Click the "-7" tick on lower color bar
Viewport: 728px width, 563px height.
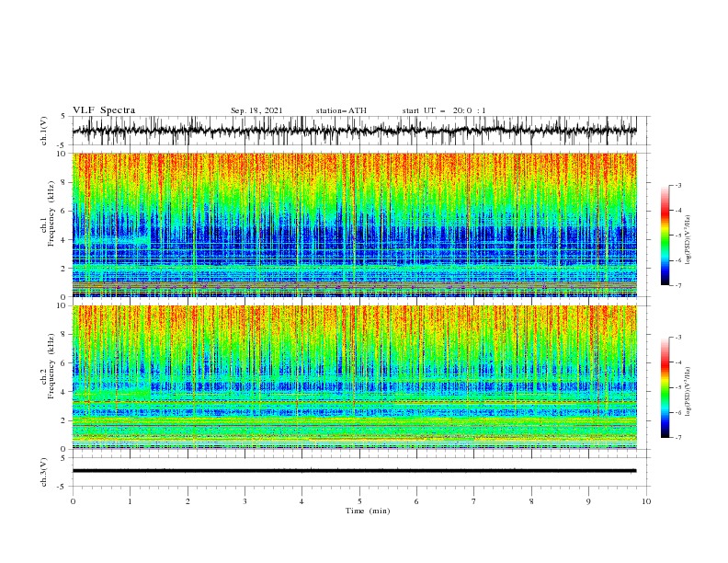[x=678, y=437]
